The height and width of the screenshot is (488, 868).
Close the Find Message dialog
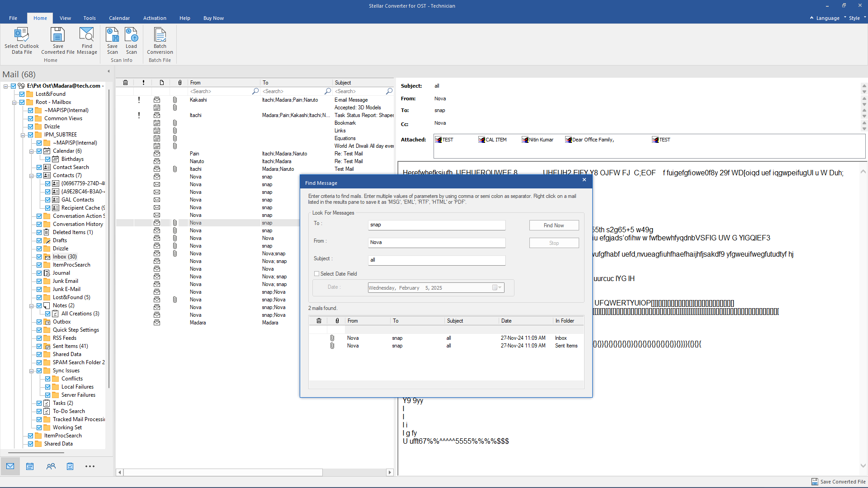[584, 180]
